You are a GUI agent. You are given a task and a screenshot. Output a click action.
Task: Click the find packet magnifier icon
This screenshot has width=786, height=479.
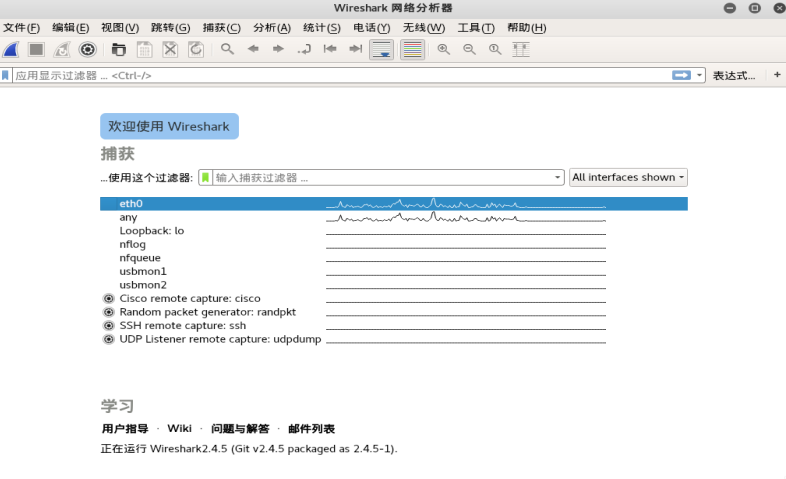click(227, 49)
